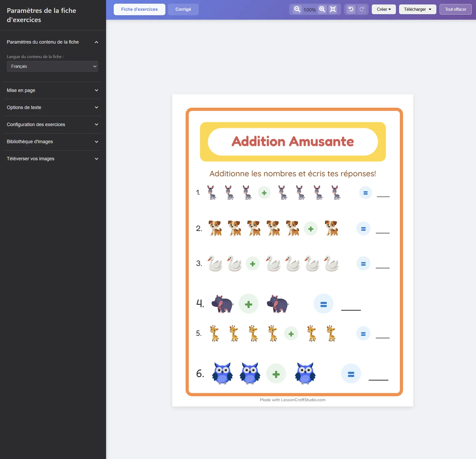
Task: Open the Français language dropdown
Action: point(52,66)
